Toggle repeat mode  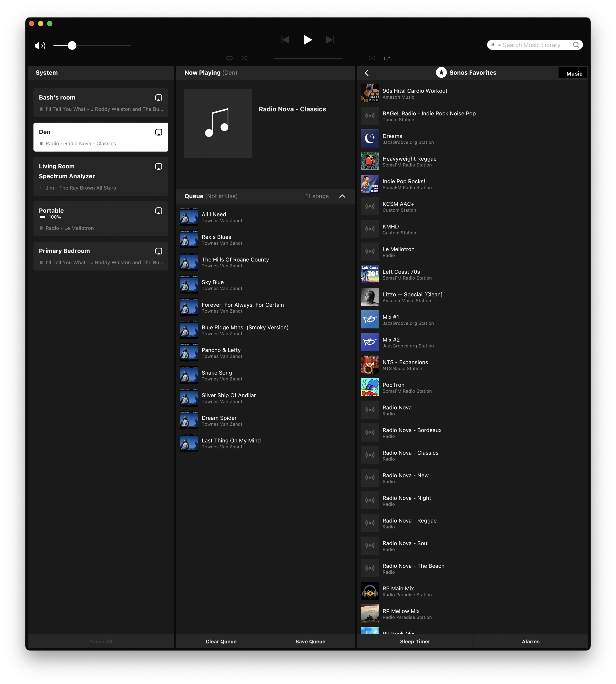click(x=229, y=58)
